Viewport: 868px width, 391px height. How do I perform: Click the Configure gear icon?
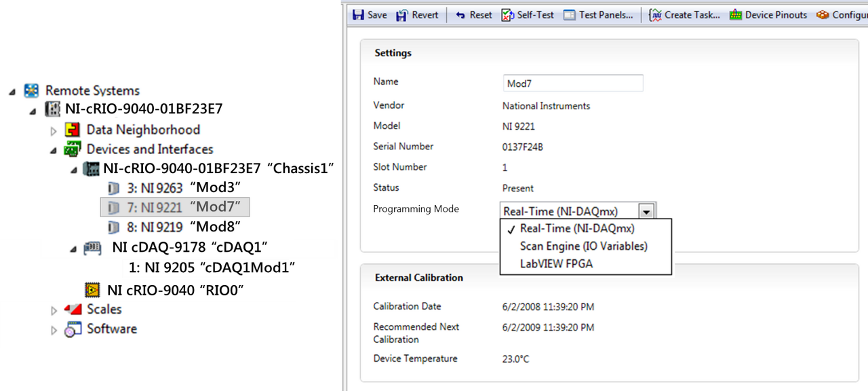[823, 15]
